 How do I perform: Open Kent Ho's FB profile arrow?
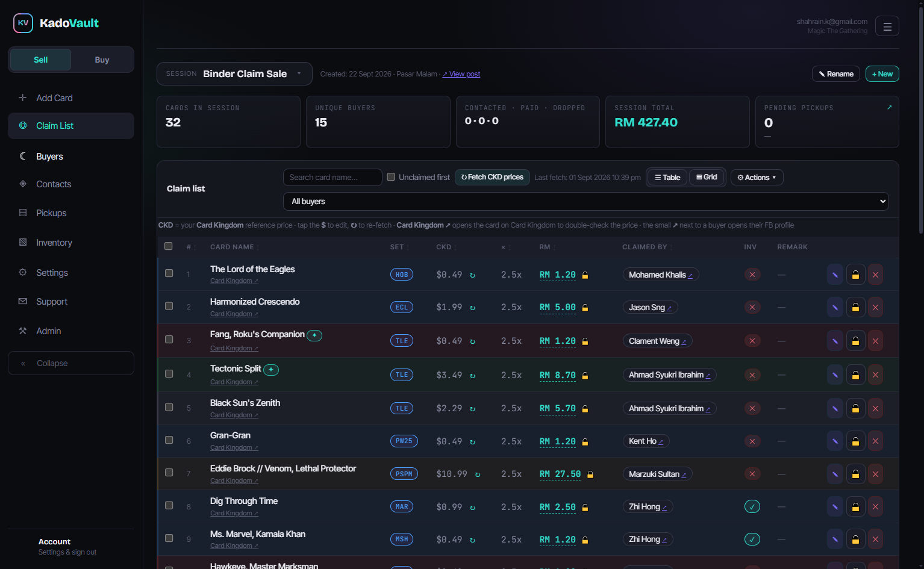click(x=661, y=442)
